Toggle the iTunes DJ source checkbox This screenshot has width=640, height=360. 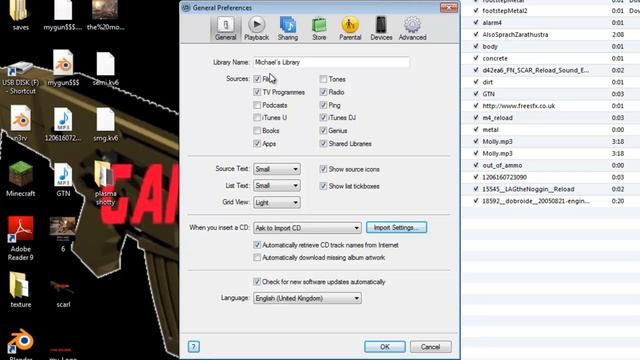pos(323,118)
